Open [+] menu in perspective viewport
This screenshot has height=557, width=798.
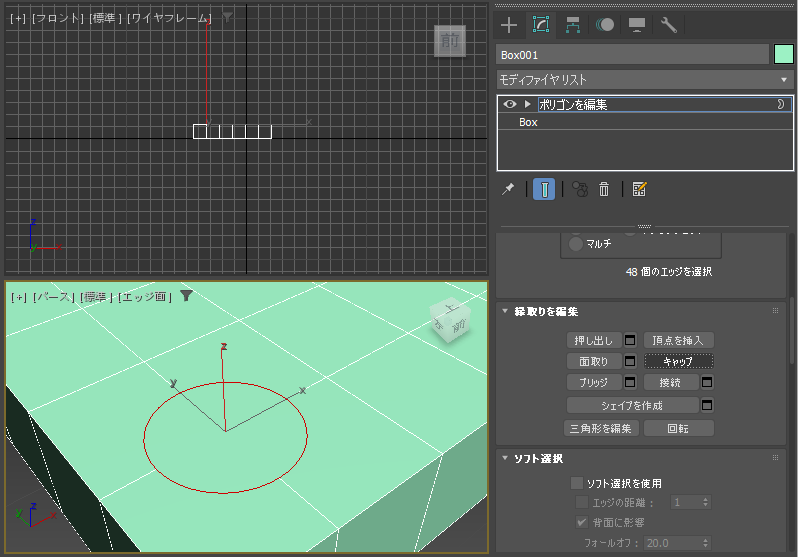[x=18, y=296]
